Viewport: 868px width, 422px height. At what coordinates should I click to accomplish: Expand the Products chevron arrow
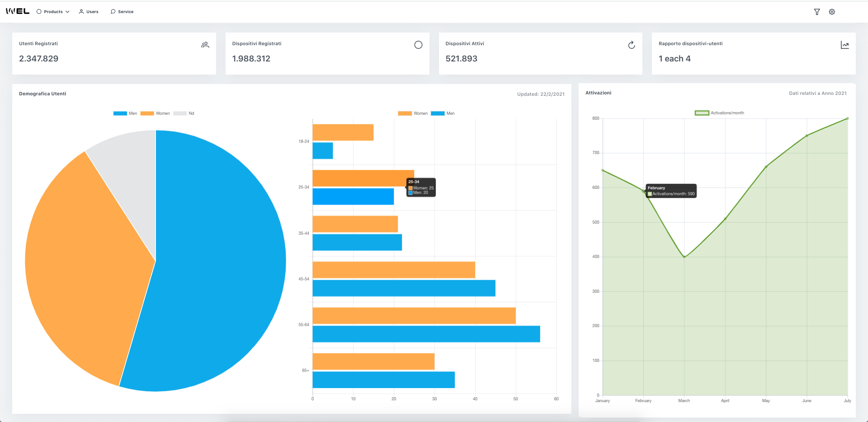pos(67,12)
